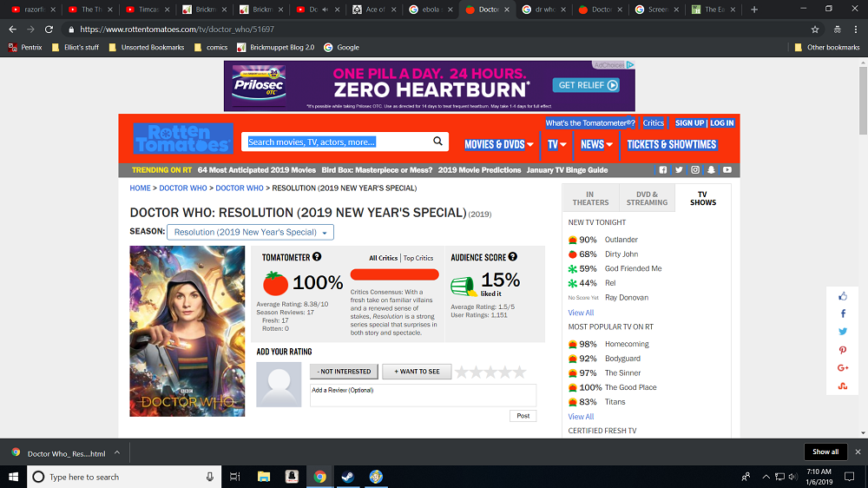Switch to In Theaters tab
This screenshot has width=868, height=488.
pos(590,198)
